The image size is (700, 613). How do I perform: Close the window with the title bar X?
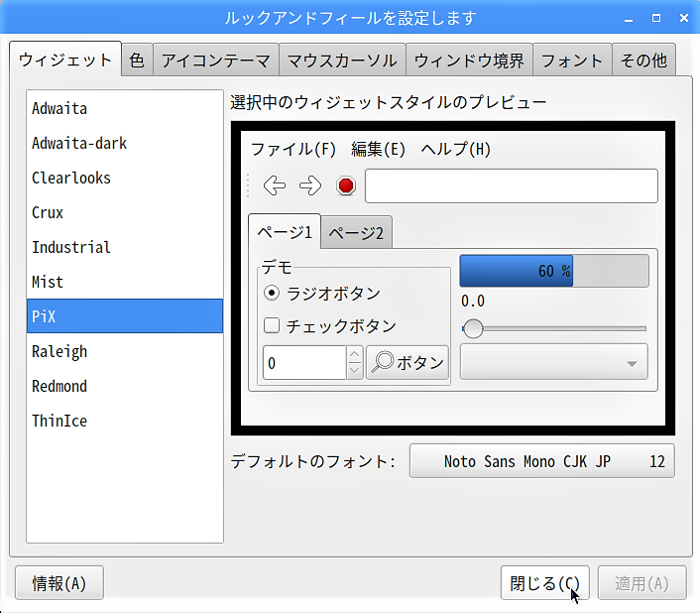point(684,18)
